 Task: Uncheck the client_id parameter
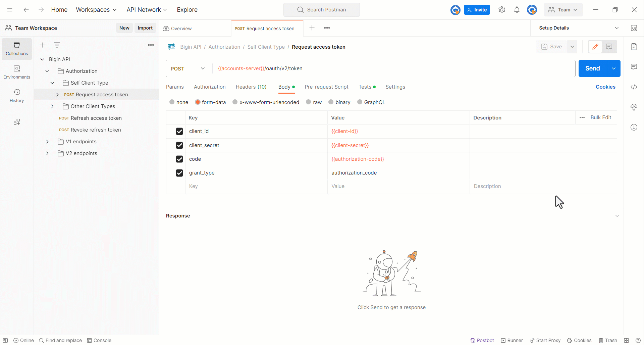coord(179,131)
